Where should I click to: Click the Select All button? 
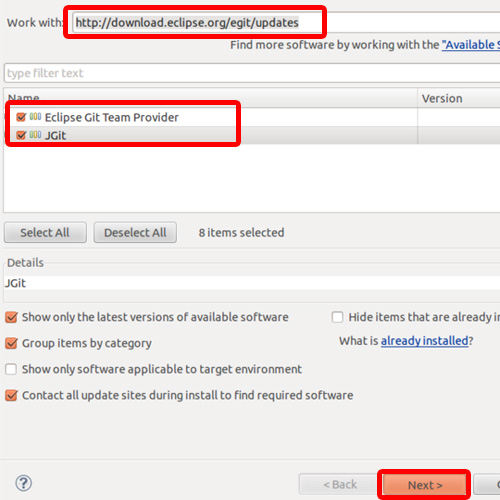[45, 232]
